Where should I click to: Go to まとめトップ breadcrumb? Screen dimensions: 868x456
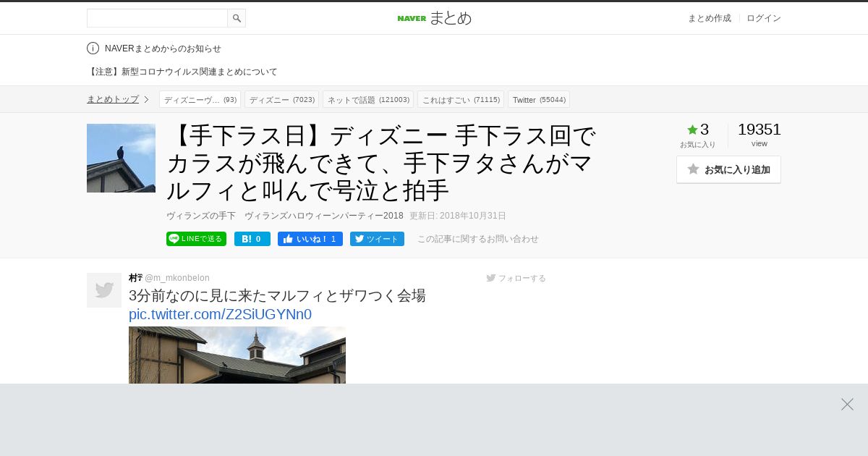tap(113, 99)
